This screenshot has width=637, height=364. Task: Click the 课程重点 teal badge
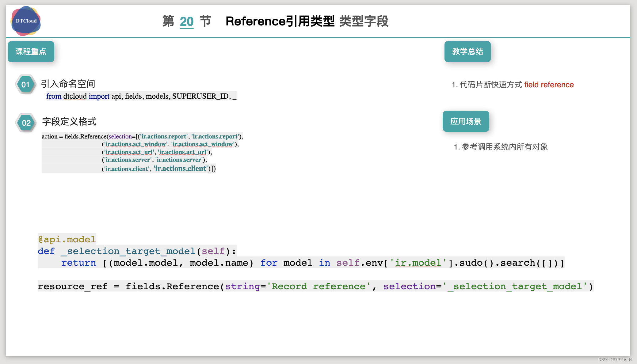point(31,52)
